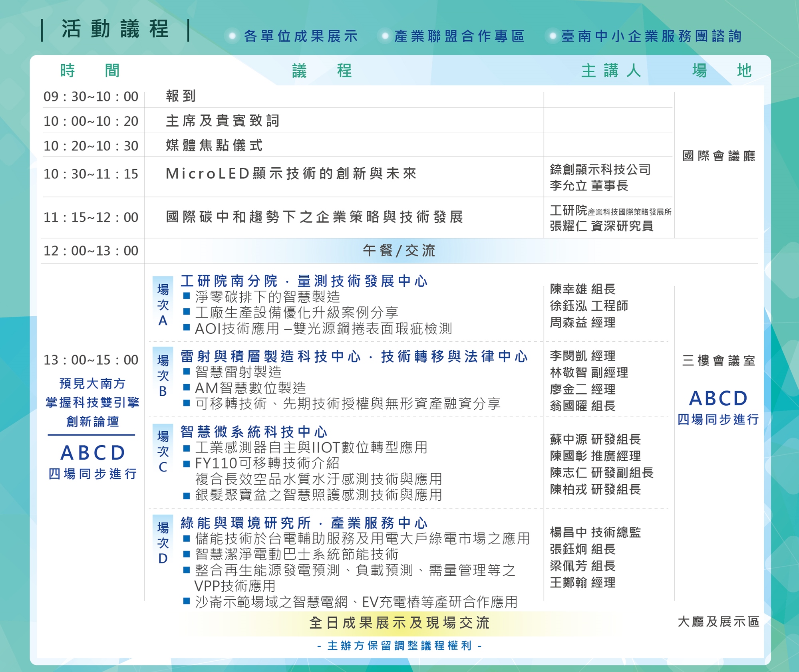Open 國際碳中和趨勢下之企業策略與技術發展 session title
Viewport: 799px width, 672px height.
click(x=314, y=217)
